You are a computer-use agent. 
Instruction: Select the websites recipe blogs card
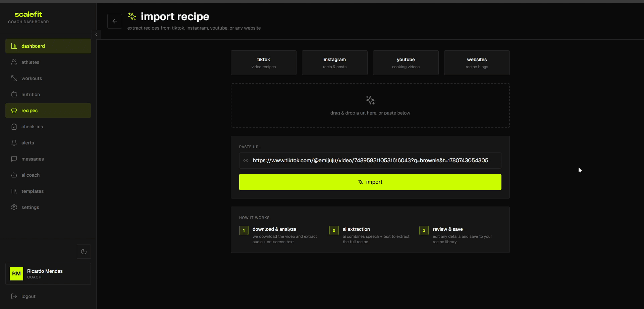click(x=477, y=63)
